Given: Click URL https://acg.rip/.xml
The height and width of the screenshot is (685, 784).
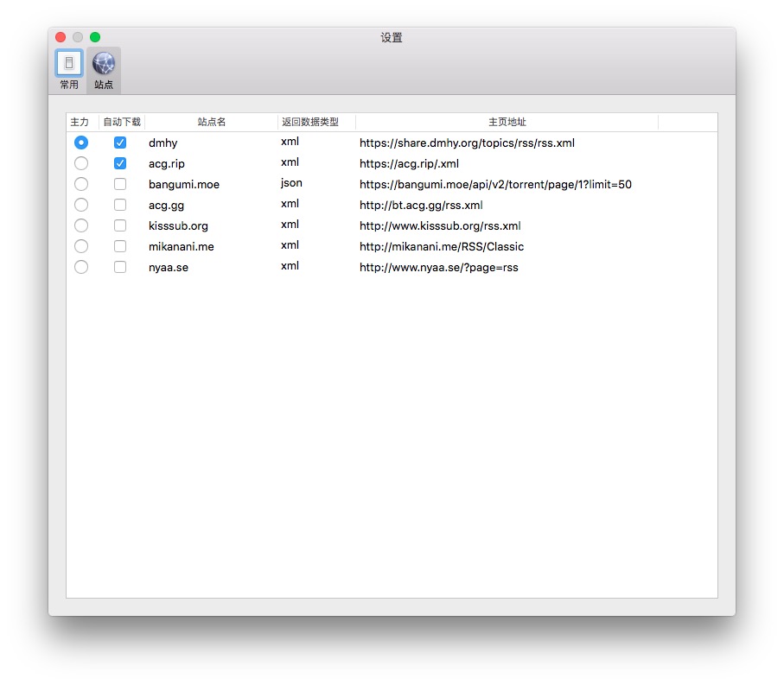Looking at the screenshot, I should 409,164.
